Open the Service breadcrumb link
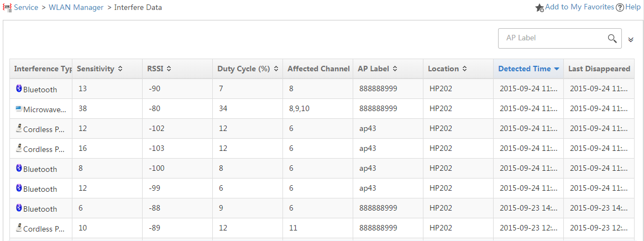 (26, 8)
